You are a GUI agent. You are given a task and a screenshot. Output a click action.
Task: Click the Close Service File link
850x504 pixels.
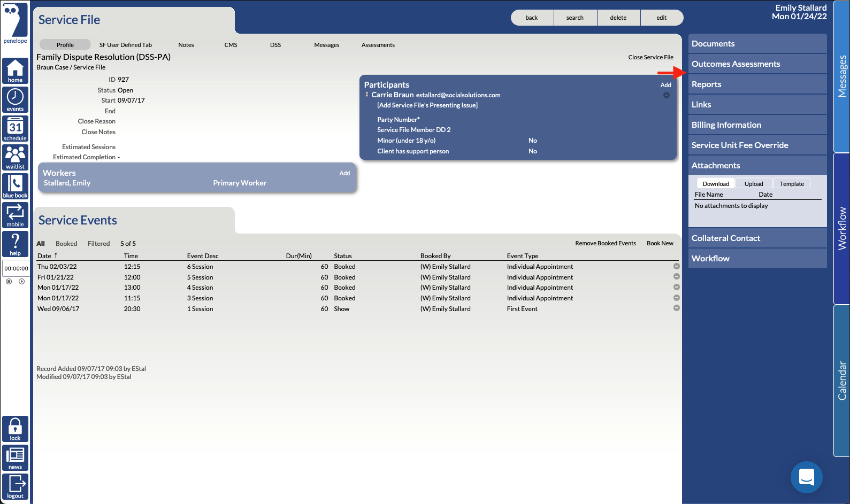tap(651, 57)
